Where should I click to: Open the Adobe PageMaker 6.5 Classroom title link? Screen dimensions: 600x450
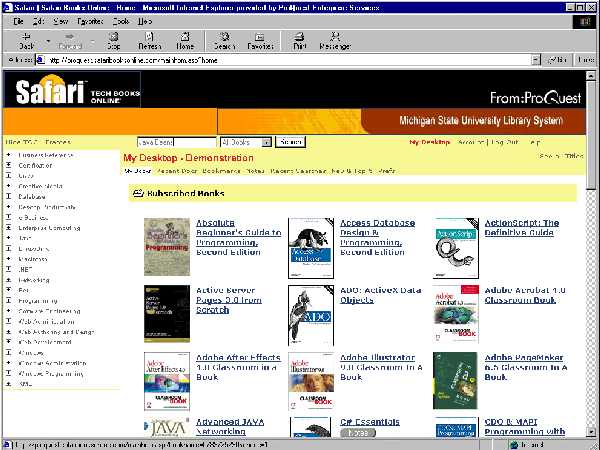526,367
